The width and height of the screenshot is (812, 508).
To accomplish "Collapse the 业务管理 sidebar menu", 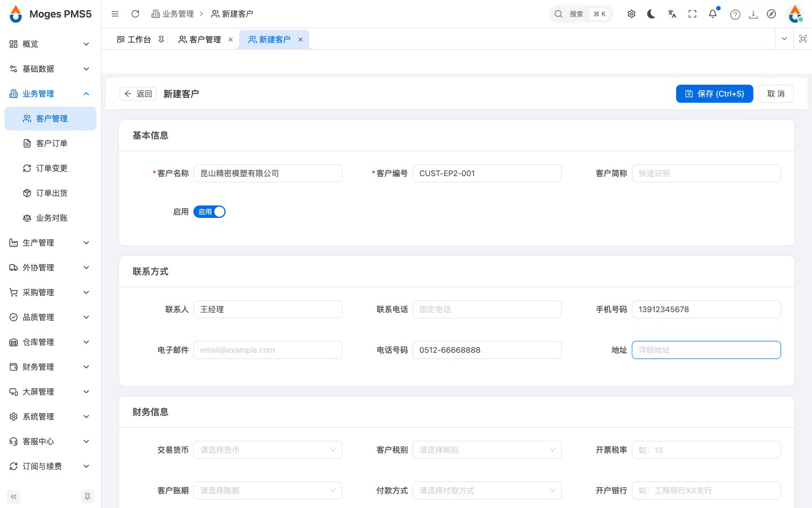I will (x=50, y=94).
